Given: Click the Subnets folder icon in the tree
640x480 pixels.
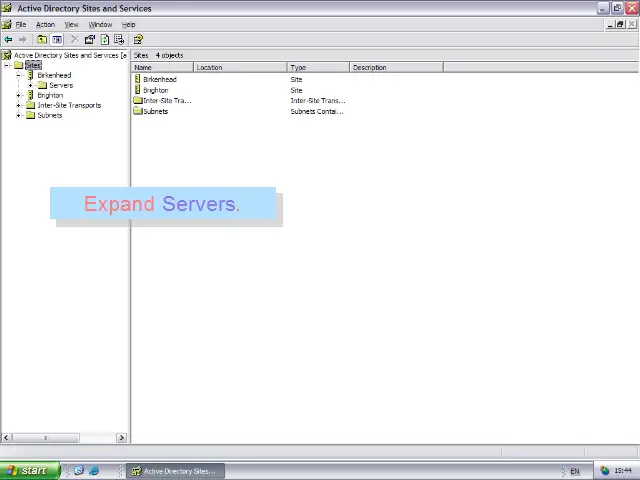Looking at the screenshot, I should tap(31, 115).
